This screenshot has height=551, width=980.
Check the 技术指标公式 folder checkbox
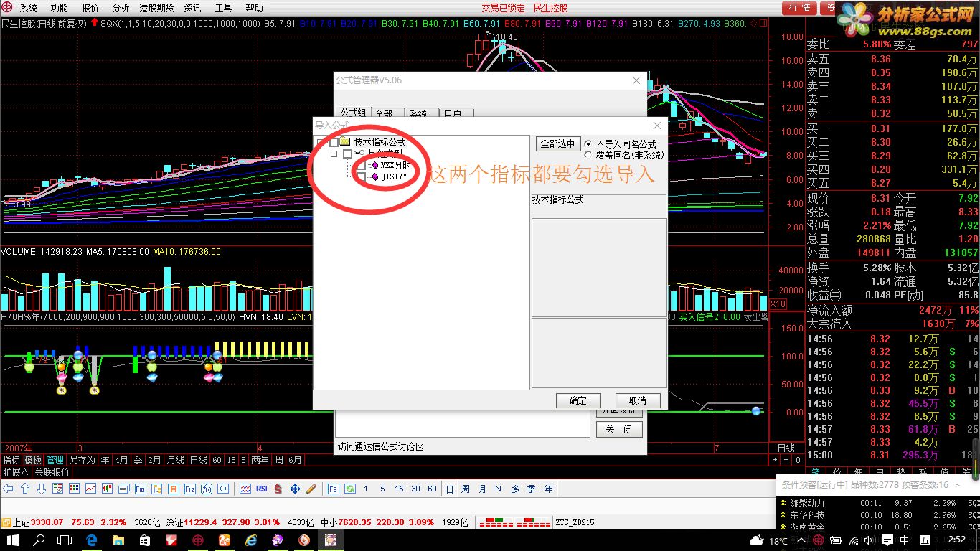pos(334,142)
